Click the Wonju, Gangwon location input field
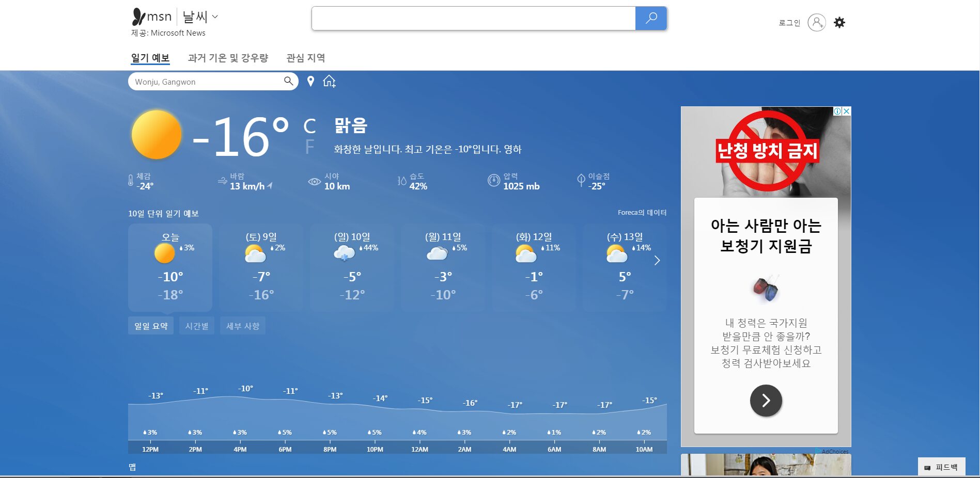This screenshot has width=980, height=478. coord(207,82)
